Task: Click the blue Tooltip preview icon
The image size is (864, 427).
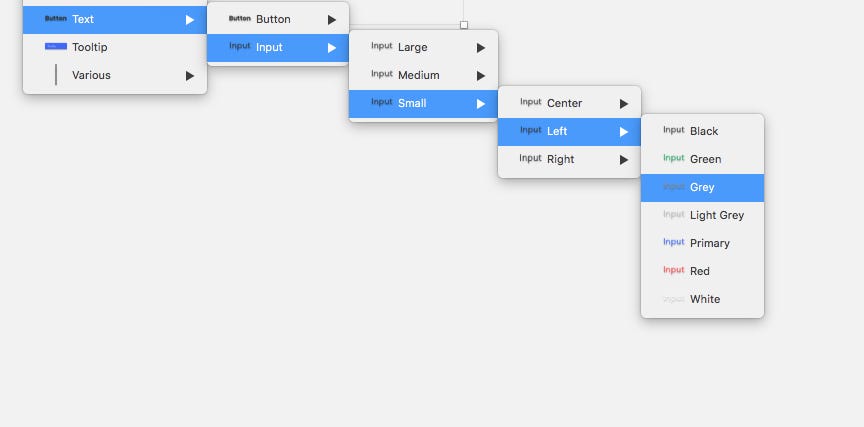Action: [x=56, y=47]
